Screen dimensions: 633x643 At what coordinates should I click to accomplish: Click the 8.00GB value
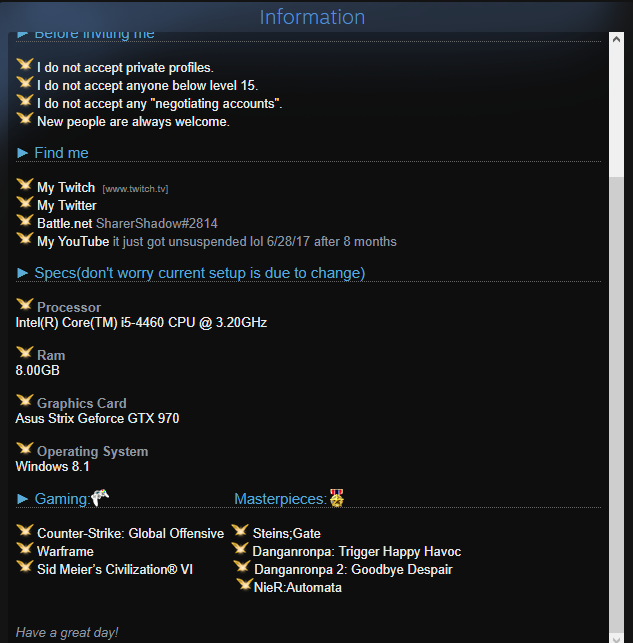click(x=37, y=371)
